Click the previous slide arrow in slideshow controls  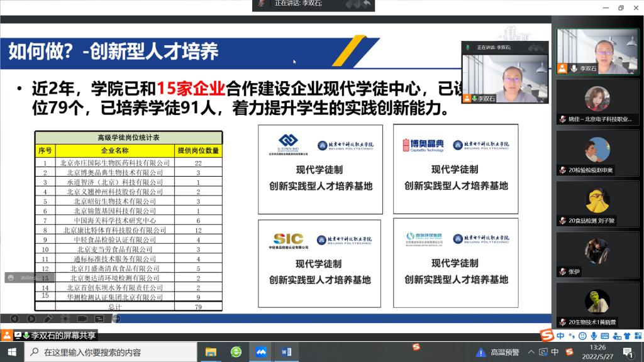14,319
